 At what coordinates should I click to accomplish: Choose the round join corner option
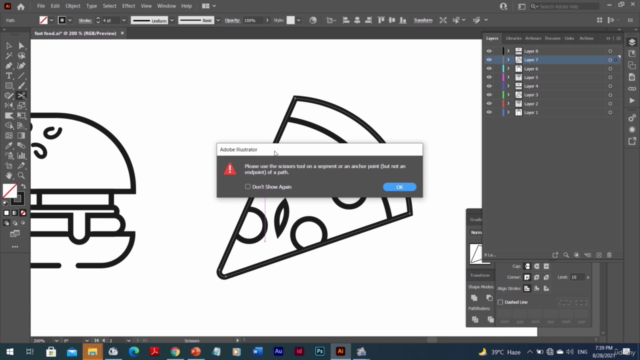(537, 277)
